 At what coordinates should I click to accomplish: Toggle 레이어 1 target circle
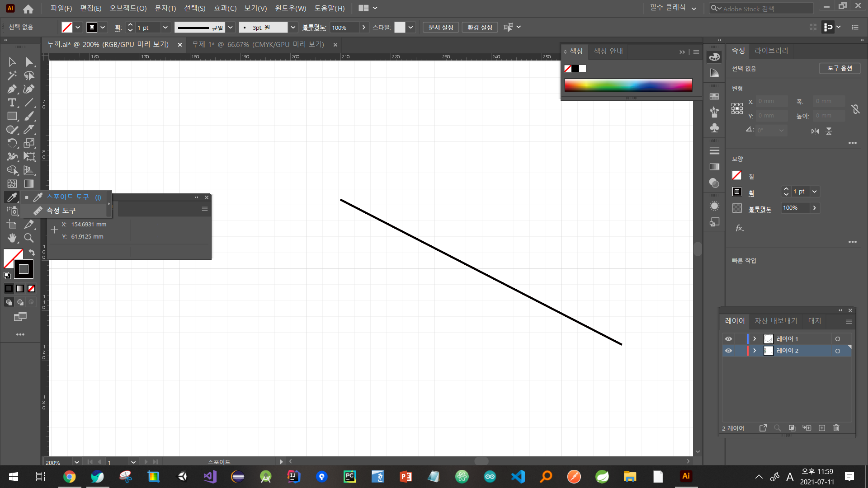tap(838, 339)
